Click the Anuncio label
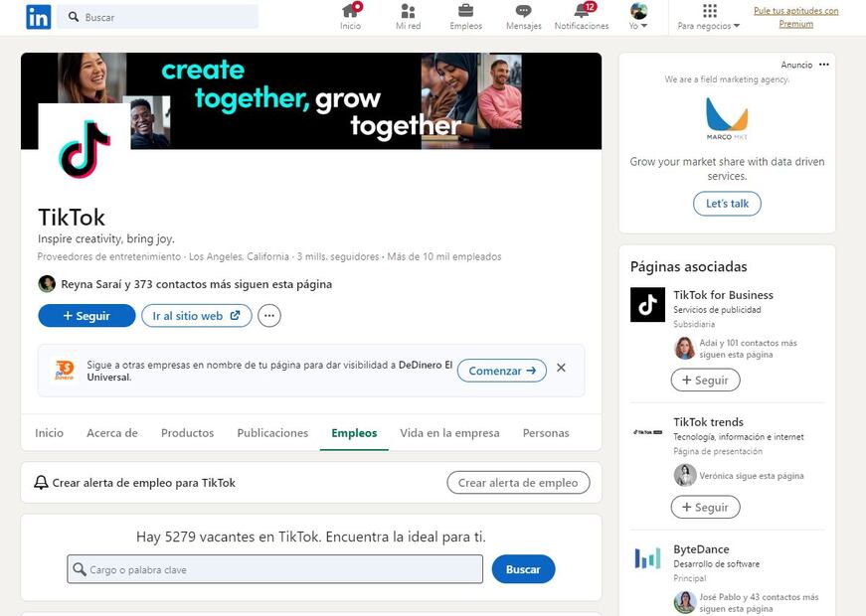The height and width of the screenshot is (616, 866). pyautogui.click(x=796, y=65)
